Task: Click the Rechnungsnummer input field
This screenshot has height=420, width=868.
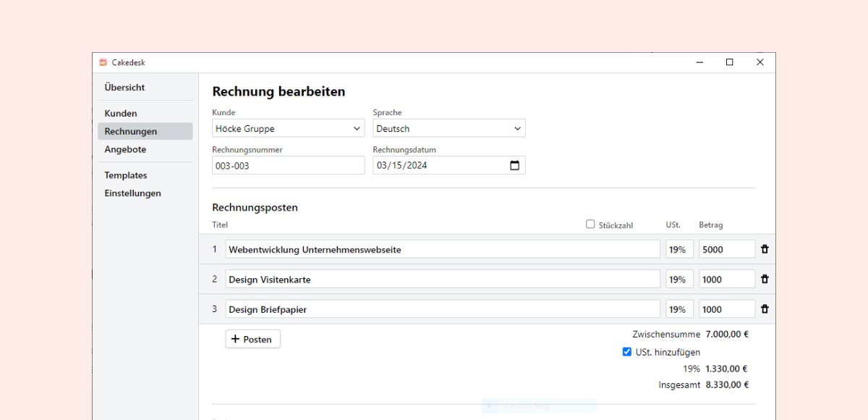Action: (288, 165)
